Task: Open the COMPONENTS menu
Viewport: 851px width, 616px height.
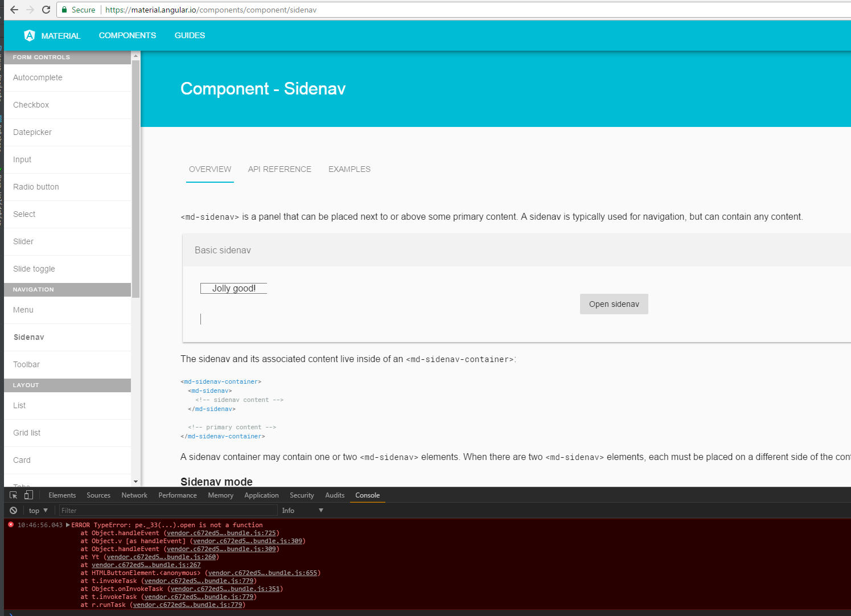Action: 127,35
